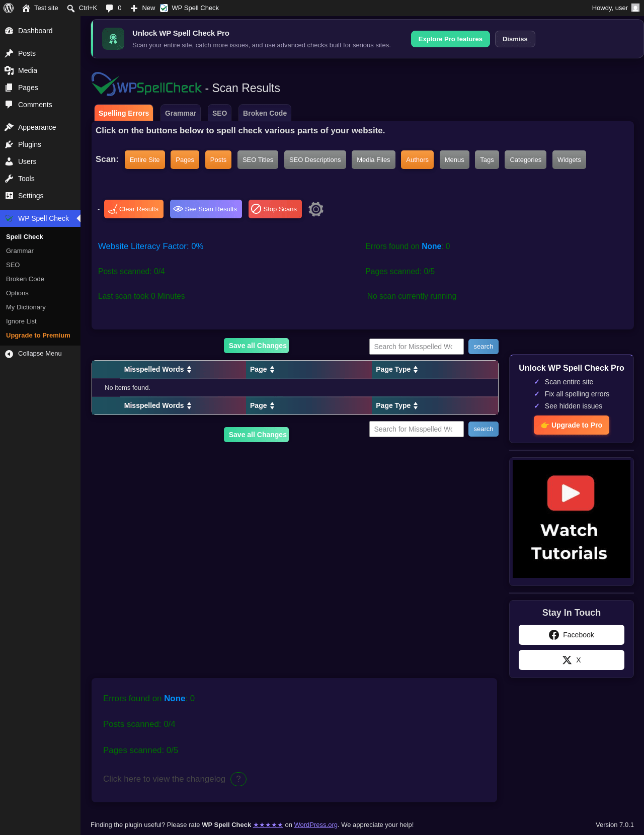
Task: Sort by Page in top table header
Action: coord(262,369)
